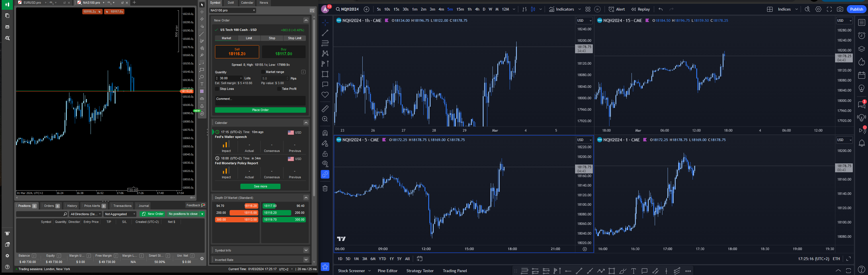Open cTrader Copy icon in left sidebar
Screen dimensions: 868x275
[x=7, y=15]
